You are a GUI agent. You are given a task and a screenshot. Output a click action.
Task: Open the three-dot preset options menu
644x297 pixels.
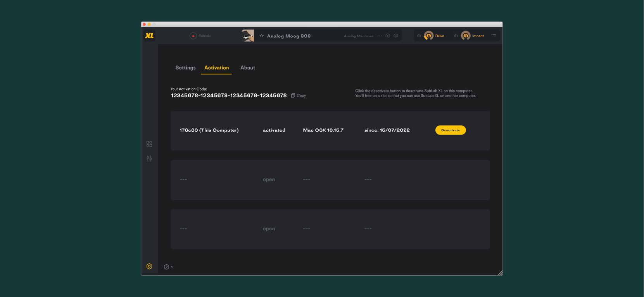380,36
